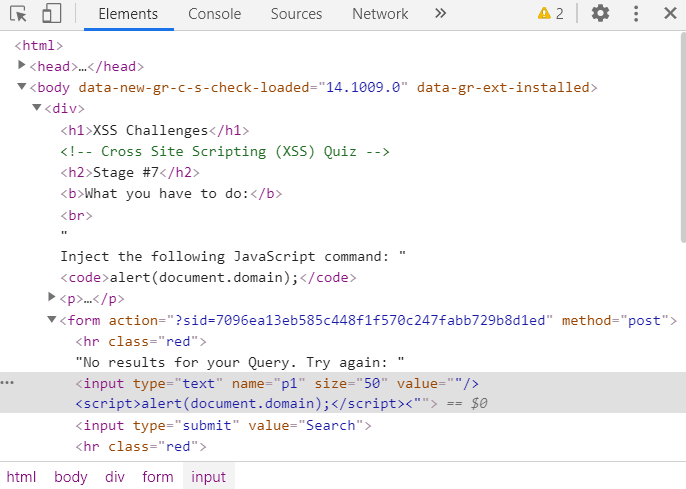Select the h2 Stage #7 line

click(130, 172)
